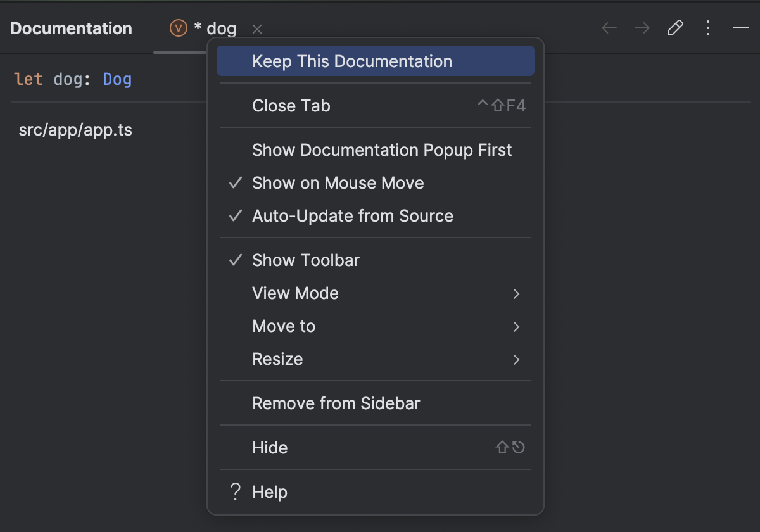Expand the Resize submenu

(277, 359)
